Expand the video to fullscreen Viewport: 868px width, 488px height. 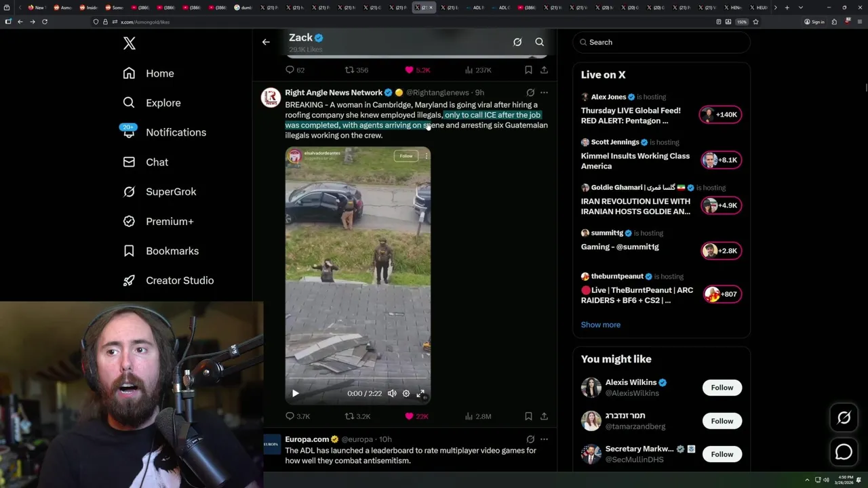[x=420, y=393]
